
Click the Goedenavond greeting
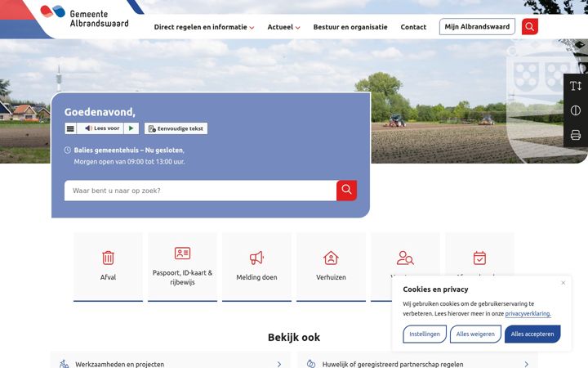[x=100, y=112]
